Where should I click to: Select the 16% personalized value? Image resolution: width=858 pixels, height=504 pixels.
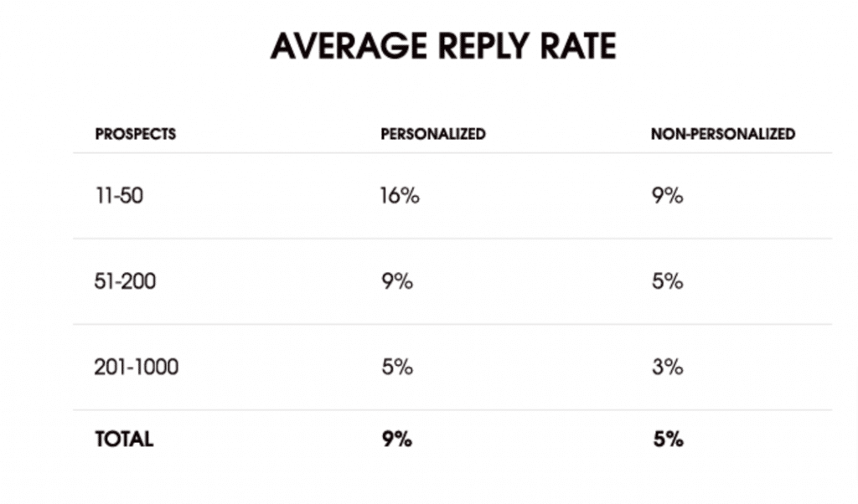400,196
